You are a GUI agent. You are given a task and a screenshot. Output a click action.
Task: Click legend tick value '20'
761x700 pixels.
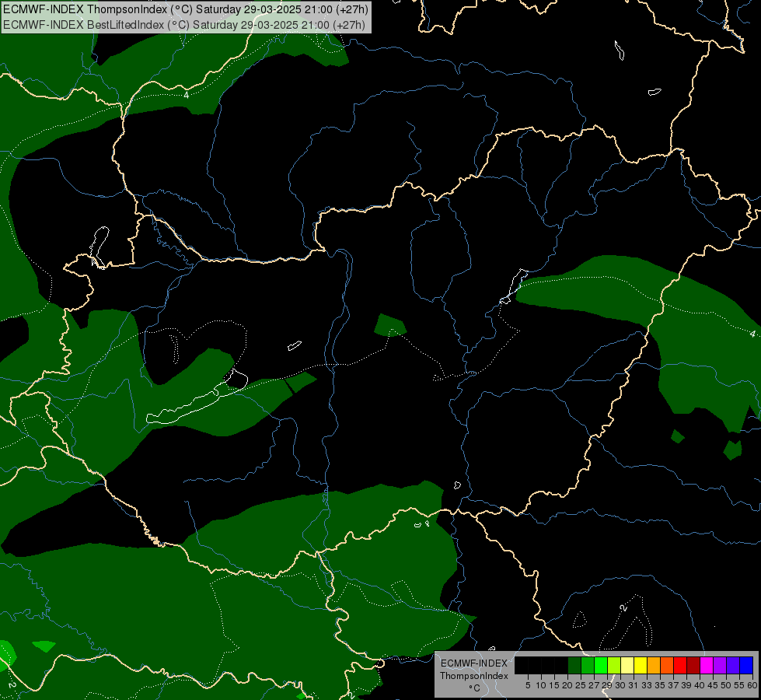point(567,685)
